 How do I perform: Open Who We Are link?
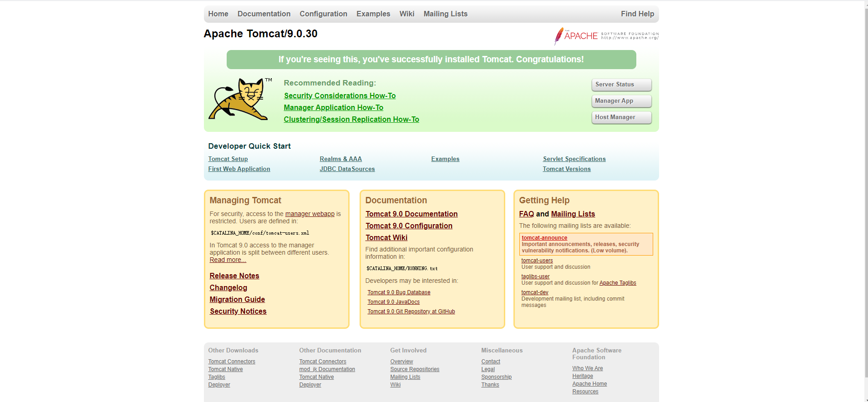(x=588, y=368)
